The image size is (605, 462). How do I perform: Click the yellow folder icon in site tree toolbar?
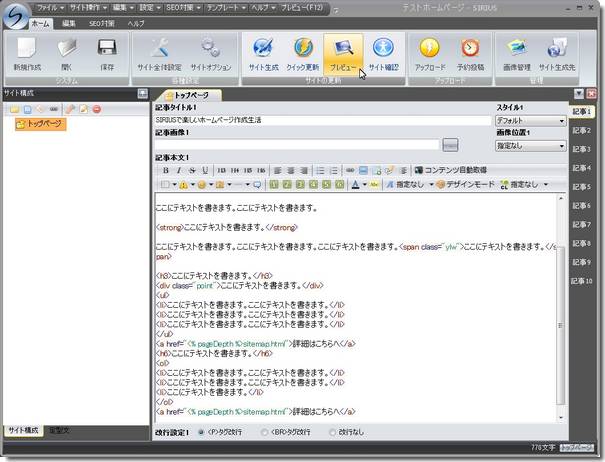point(15,110)
